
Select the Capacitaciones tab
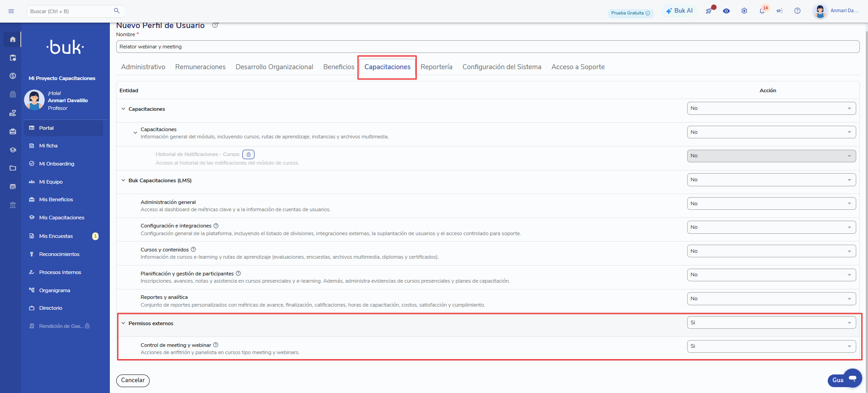pos(387,67)
